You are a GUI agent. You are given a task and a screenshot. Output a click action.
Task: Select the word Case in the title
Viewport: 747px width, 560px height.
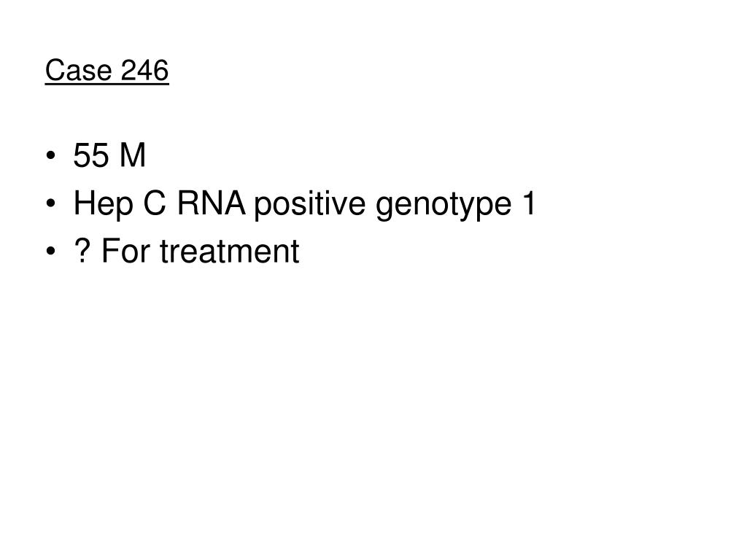(79, 71)
